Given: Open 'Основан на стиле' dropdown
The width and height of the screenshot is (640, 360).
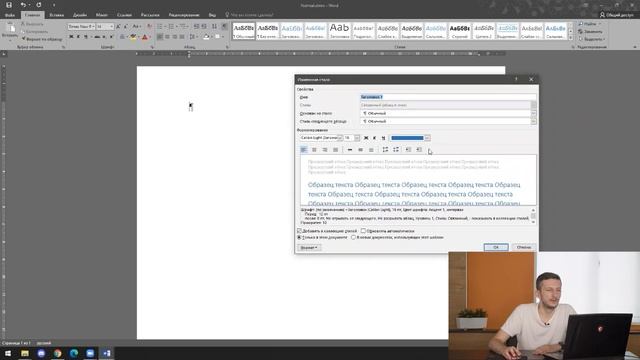Looking at the screenshot, I should click(x=533, y=113).
